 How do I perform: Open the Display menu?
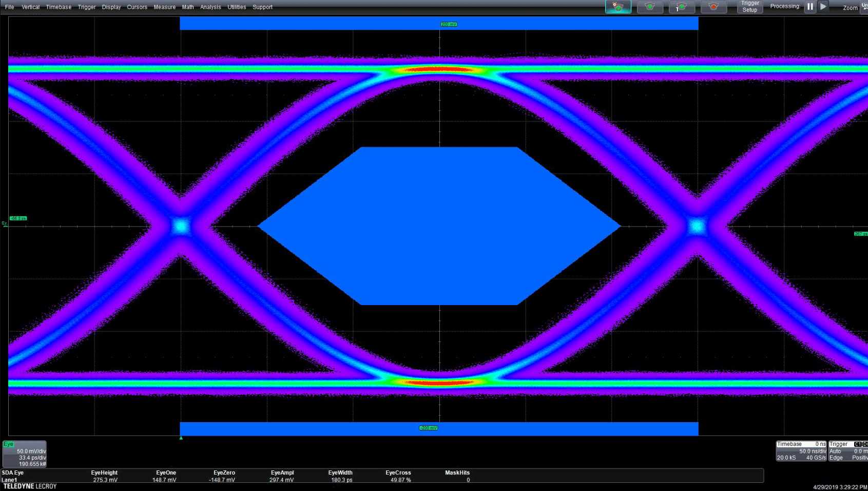coord(111,7)
